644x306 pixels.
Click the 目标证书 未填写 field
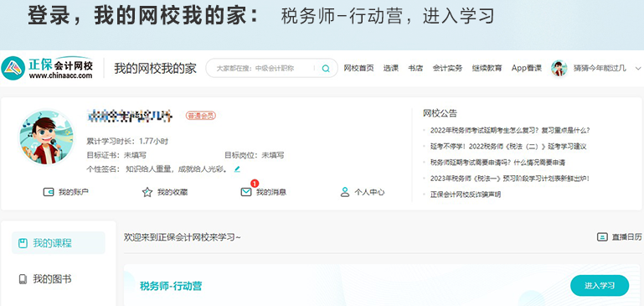point(116,155)
